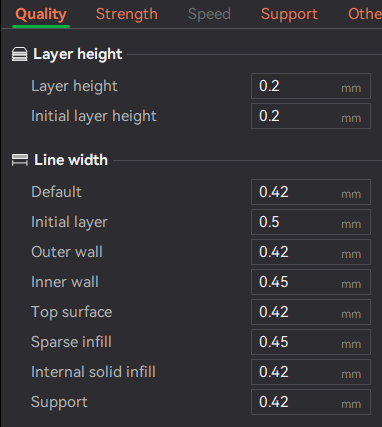Click the Outer wall width field
Screen dimensions: 382x427
tap(311, 252)
